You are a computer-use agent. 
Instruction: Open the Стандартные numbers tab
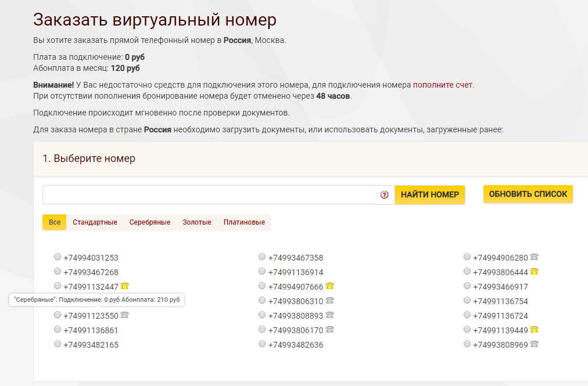(x=95, y=222)
